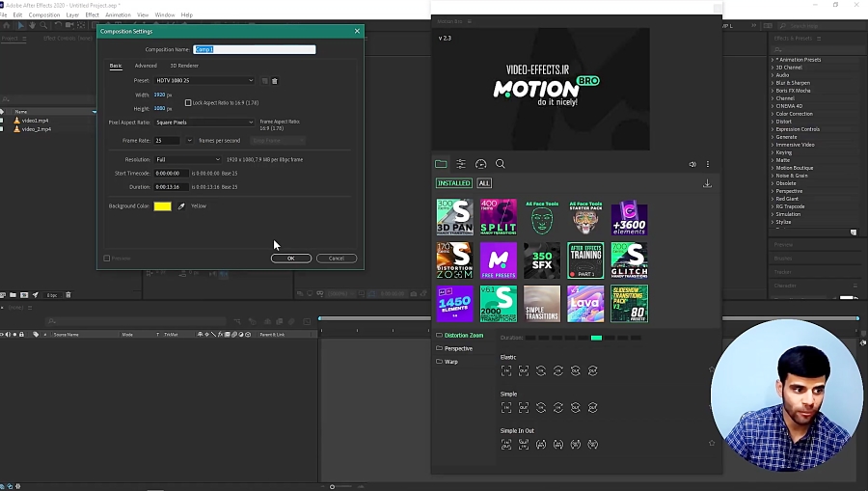Click the Elastic zoom IN preset
The height and width of the screenshot is (491, 868).
click(506, 370)
